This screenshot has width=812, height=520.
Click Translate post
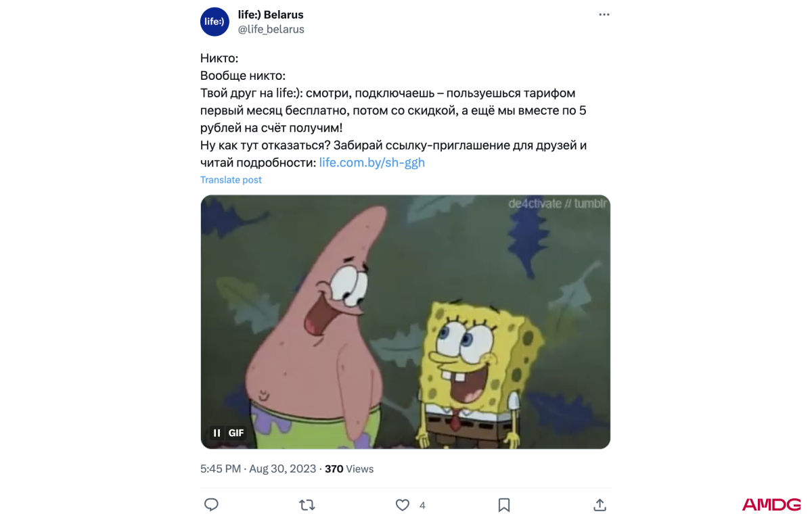point(231,180)
